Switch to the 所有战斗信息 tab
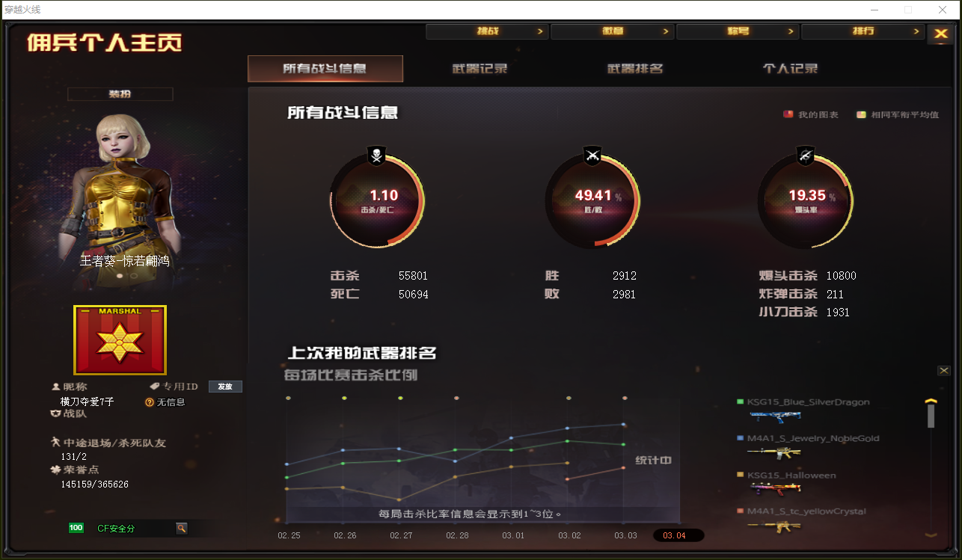Viewport: 962px width, 560px height. click(x=325, y=69)
